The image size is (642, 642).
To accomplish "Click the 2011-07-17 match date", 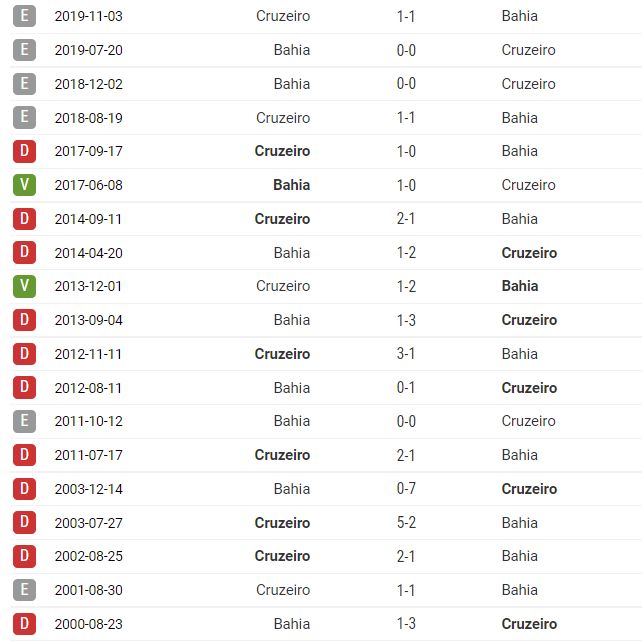I will click(x=89, y=455).
